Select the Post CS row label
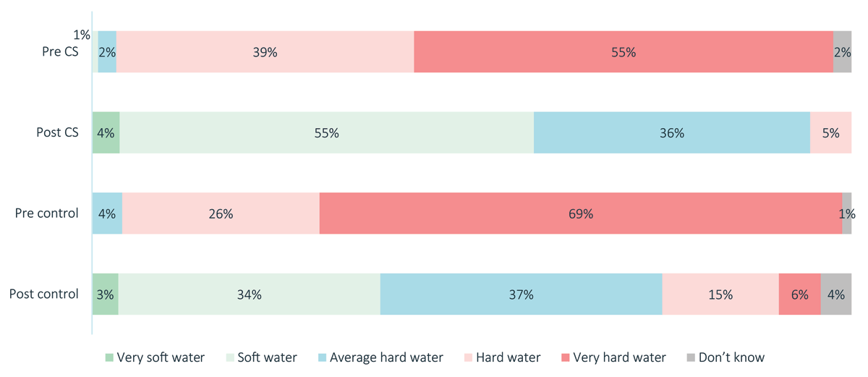868x377 pixels. (58, 132)
